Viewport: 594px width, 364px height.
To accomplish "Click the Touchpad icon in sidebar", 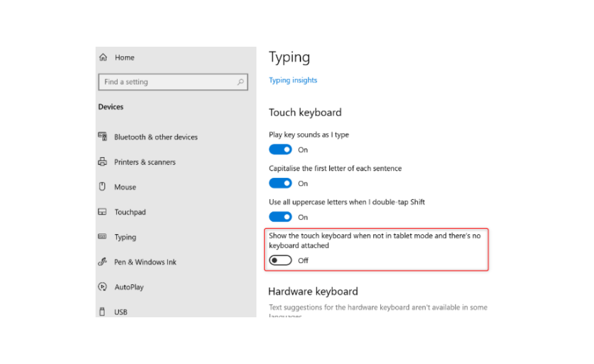I will [x=102, y=212].
